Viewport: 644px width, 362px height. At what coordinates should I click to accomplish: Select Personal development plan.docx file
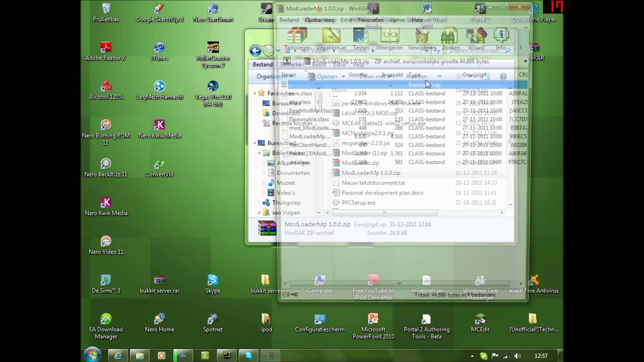[382, 193]
